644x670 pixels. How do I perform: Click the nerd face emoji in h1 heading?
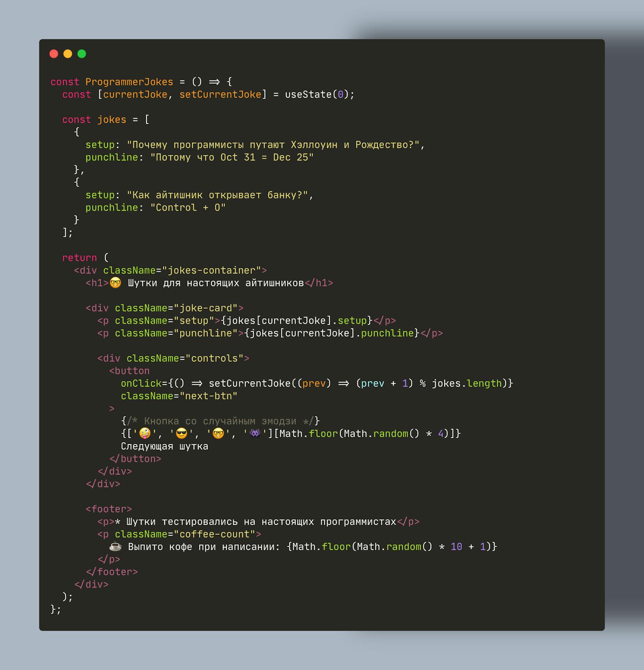115,283
